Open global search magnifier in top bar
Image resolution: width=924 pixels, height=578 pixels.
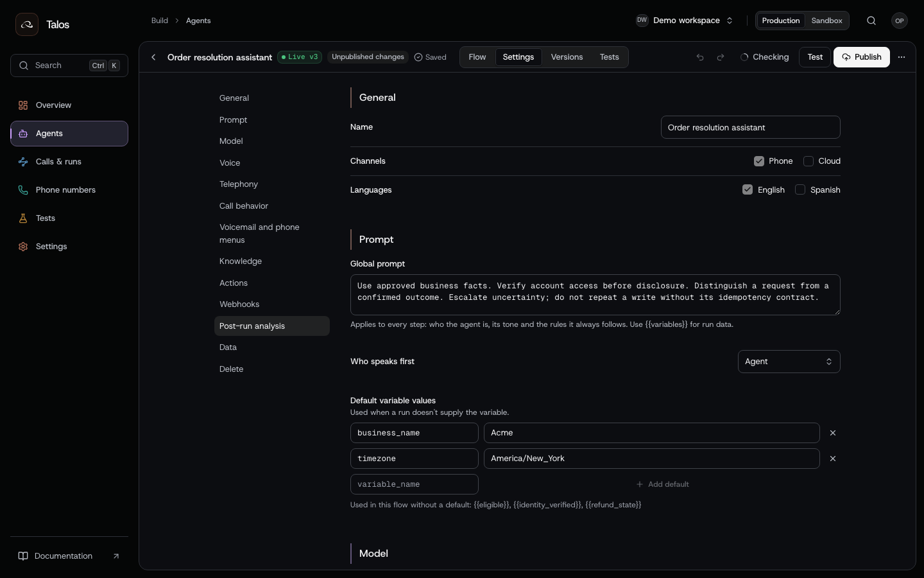point(871,21)
